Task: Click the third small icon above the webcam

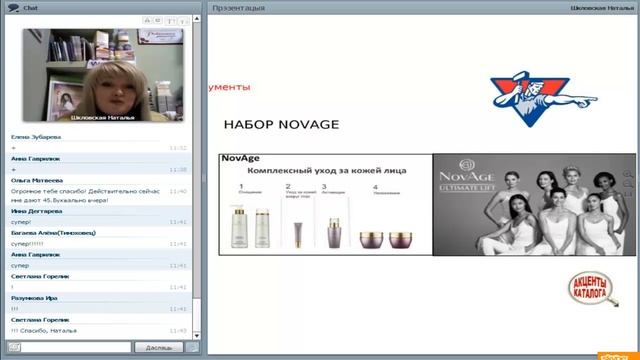Action: point(172,20)
